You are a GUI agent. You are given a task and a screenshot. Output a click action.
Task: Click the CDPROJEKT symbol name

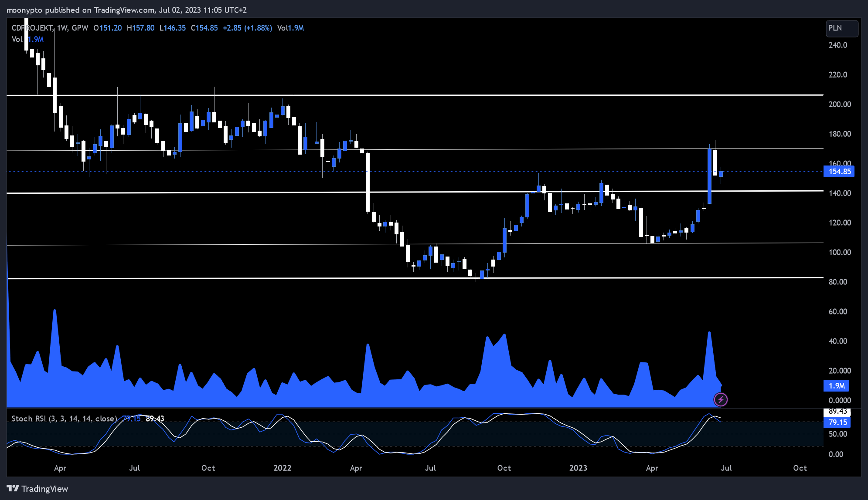click(32, 28)
